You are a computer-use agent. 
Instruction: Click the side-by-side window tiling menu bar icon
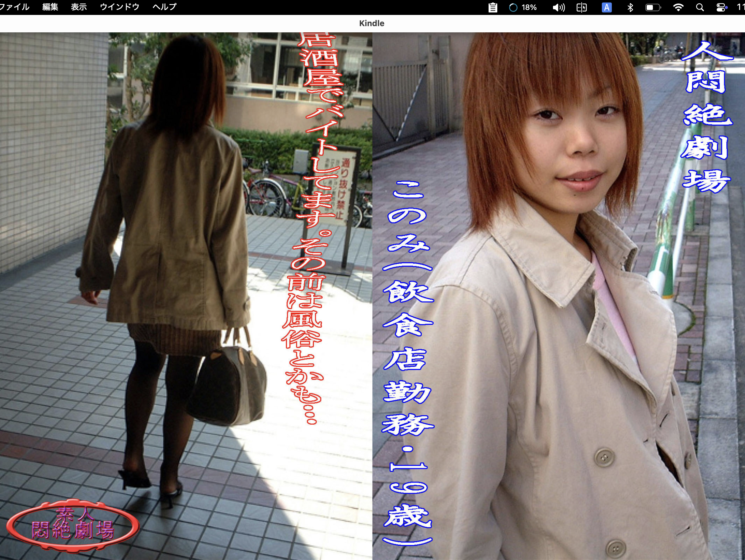tap(582, 7)
